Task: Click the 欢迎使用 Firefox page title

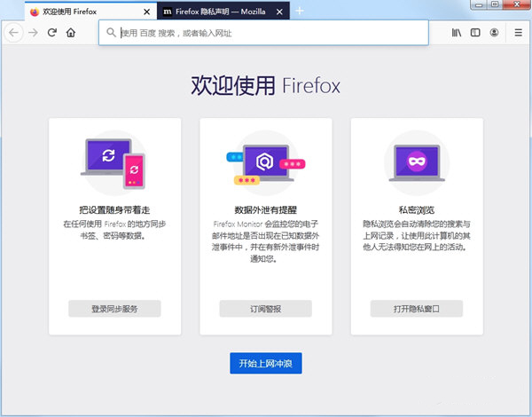Action: (x=266, y=85)
